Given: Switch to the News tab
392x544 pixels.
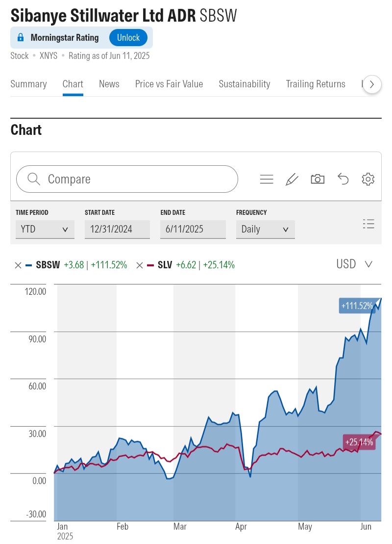Looking at the screenshot, I should click(x=109, y=84).
